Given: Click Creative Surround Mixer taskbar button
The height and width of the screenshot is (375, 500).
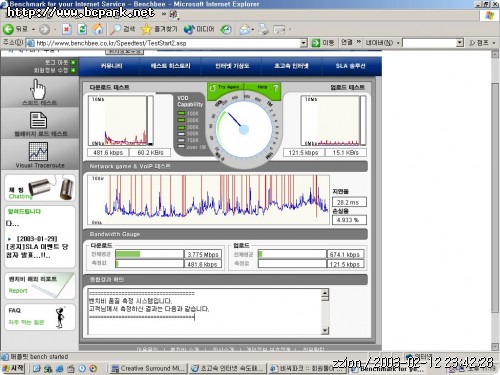Looking at the screenshot, I should (x=149, y=368).
